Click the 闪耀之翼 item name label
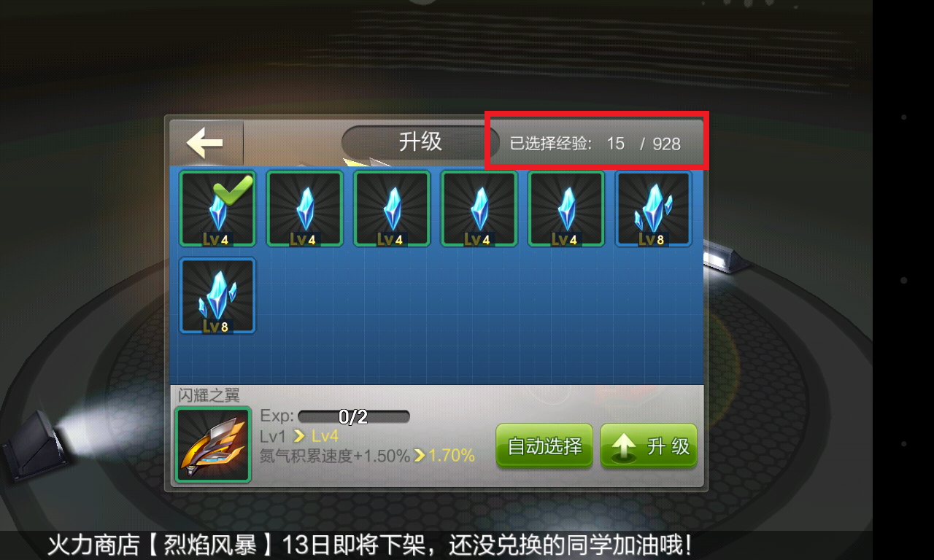Image resolution: width=934 pixels, height=560 pixels. pyautogui.click(x=209, y=396)
